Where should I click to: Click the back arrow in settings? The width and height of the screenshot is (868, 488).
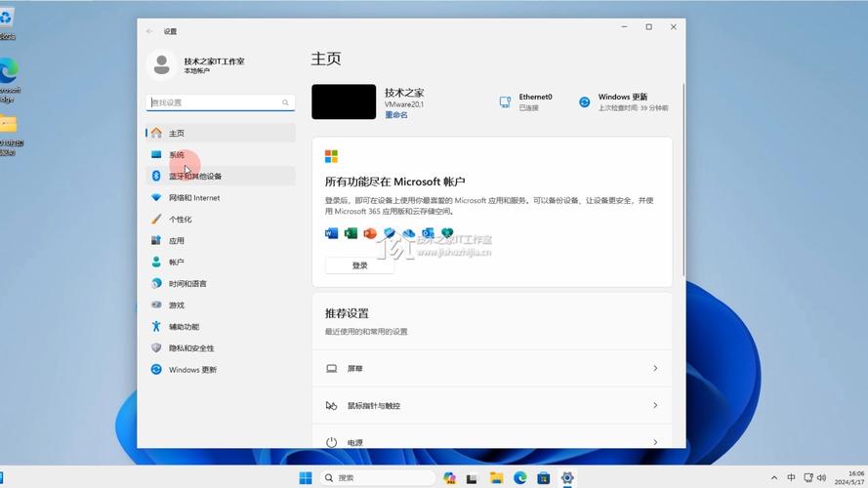149,31
